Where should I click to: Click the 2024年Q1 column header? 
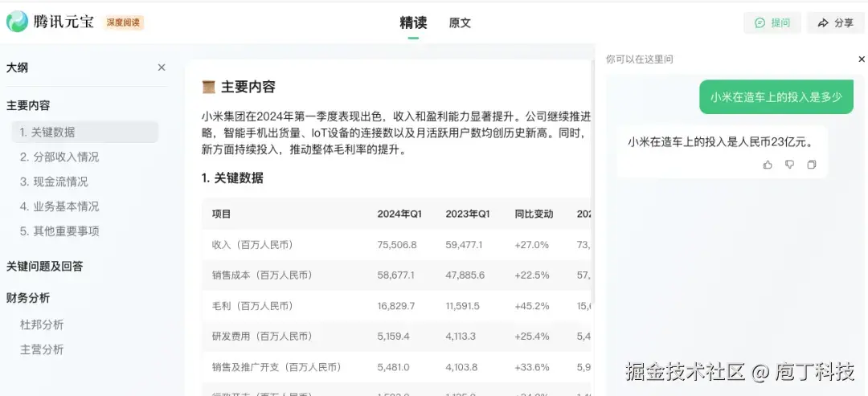(x=399, y=214)
